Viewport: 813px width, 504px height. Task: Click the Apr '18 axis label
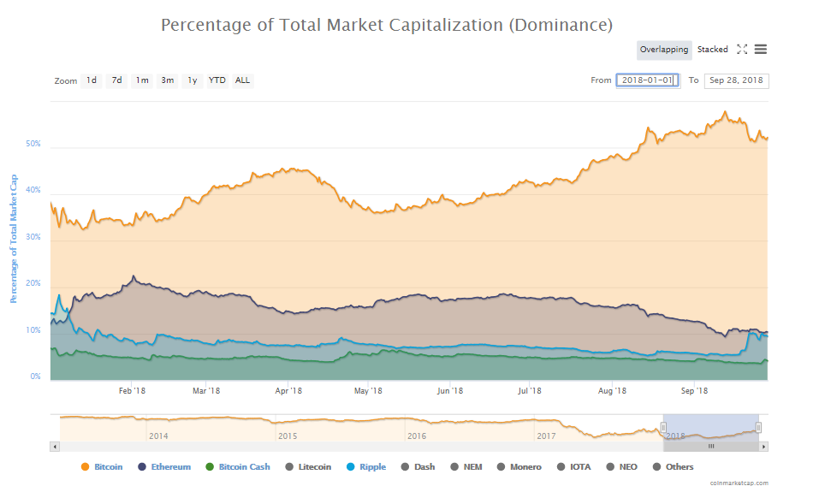pyautogui.click(x=288, y=391)
